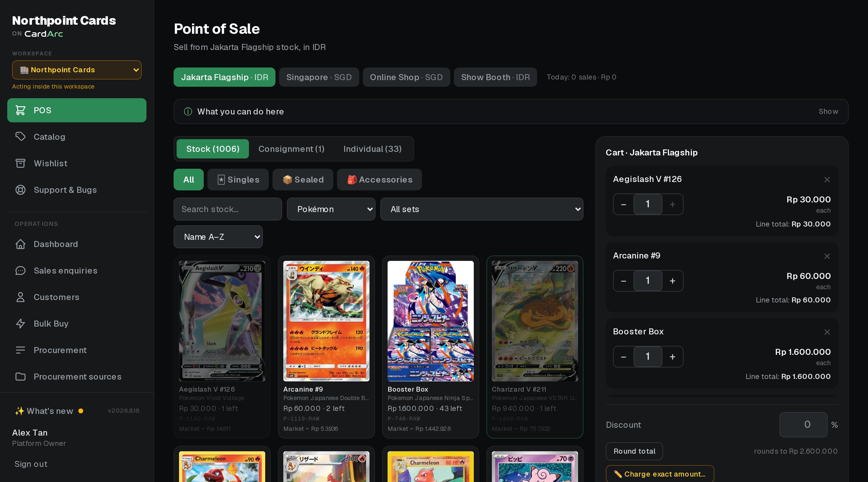Image resolution: width=868 pixels, height=482 pixels.
Task: Increase Aegislash V #126 quantity
Action: (672, 204)
